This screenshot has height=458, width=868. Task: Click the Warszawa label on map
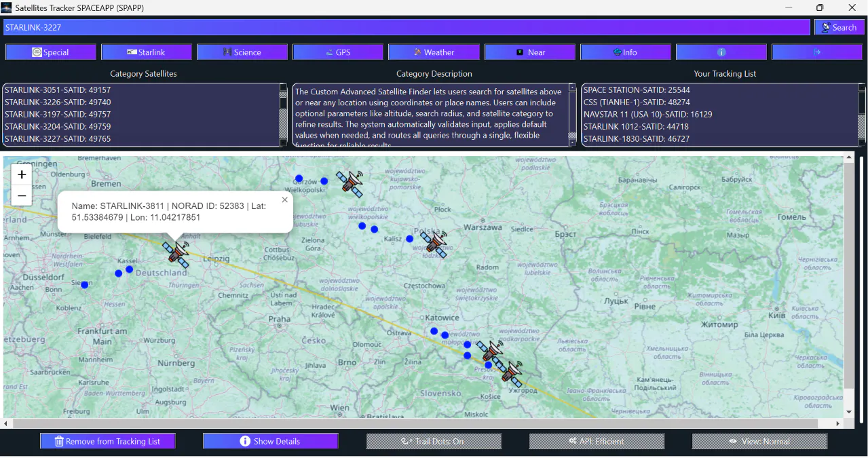482,227
